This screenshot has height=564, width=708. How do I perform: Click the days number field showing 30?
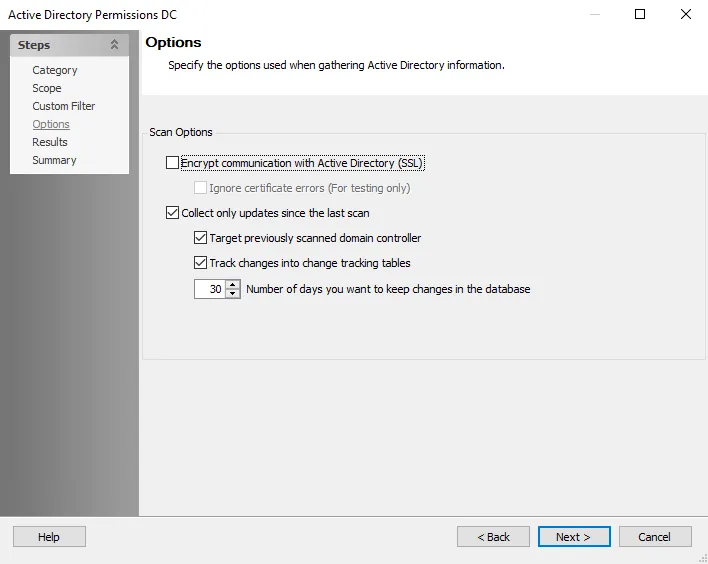click(210, 289)
